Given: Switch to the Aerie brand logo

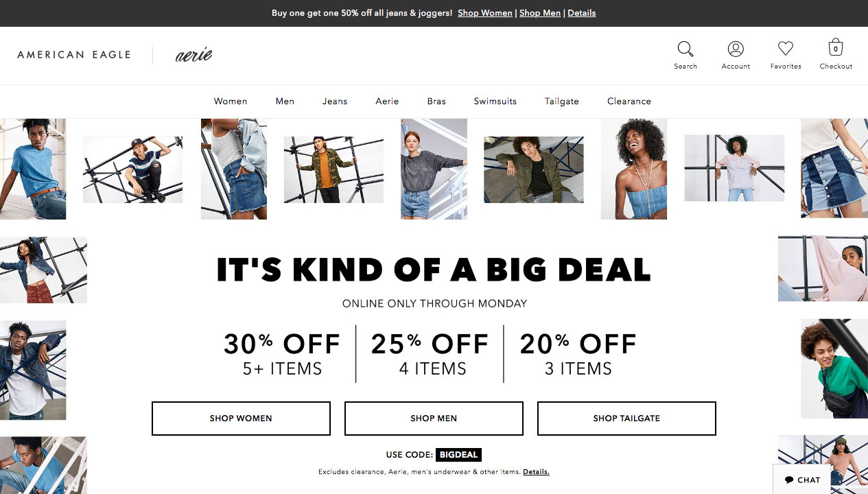Looking at the screenshot, I should click(x=193, y=55).
